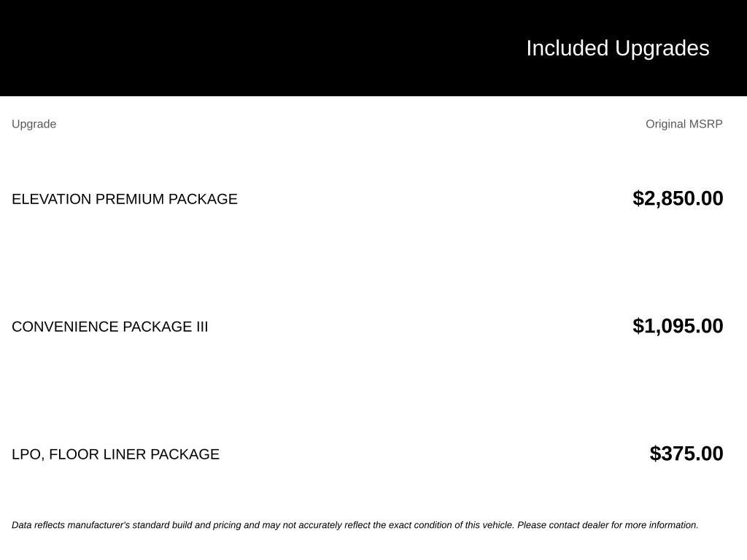The image size is (747, 560).
Task: Click the $1,095.00 price
Action: [678, 326]
